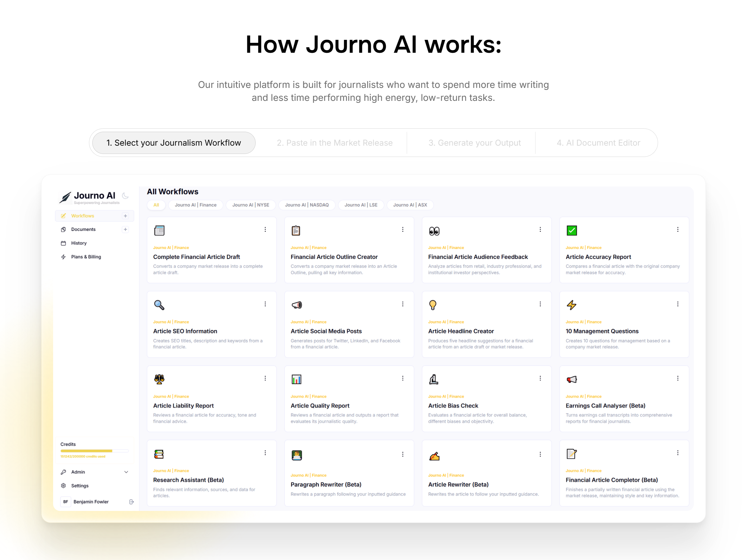Click green checkmark icon on Article Accuracy Report
This screenshot has width=749, height=560.
click(572, 231)
